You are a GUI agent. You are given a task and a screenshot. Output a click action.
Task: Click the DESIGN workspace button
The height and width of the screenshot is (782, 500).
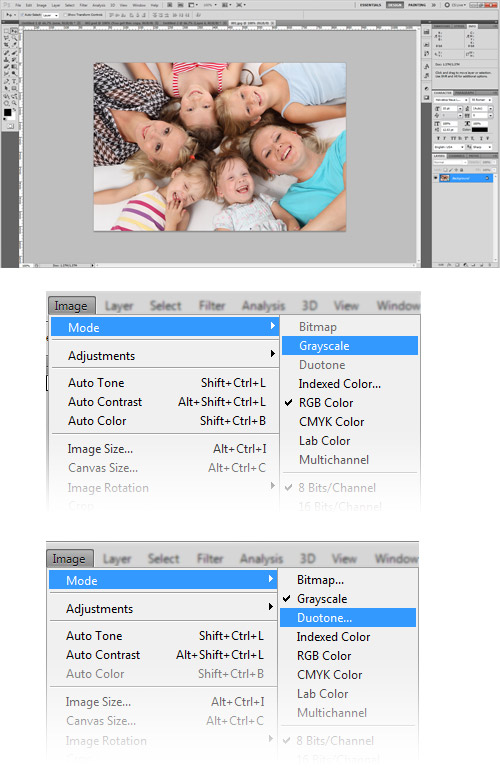click(394, 5)
